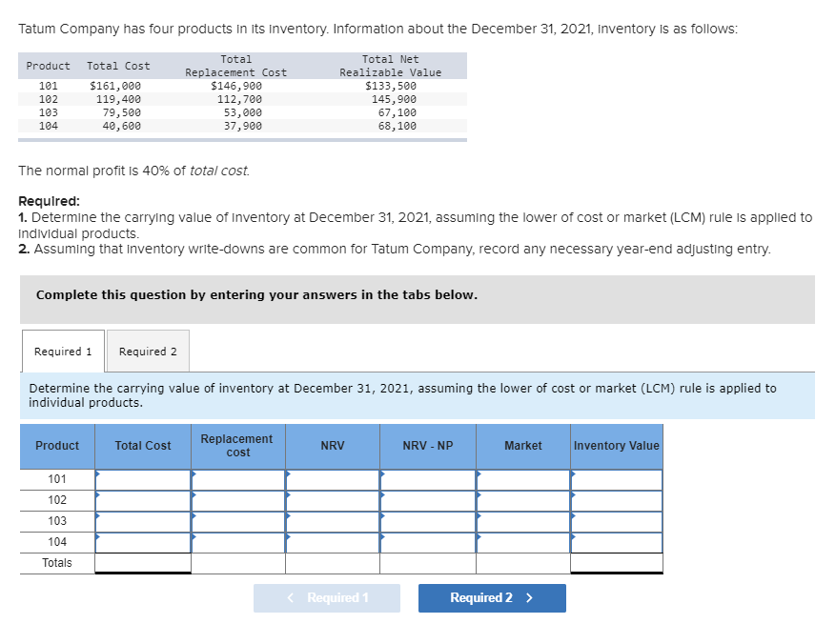
Task: Select Replacement cost input for product 103
Action: point(238,521)
